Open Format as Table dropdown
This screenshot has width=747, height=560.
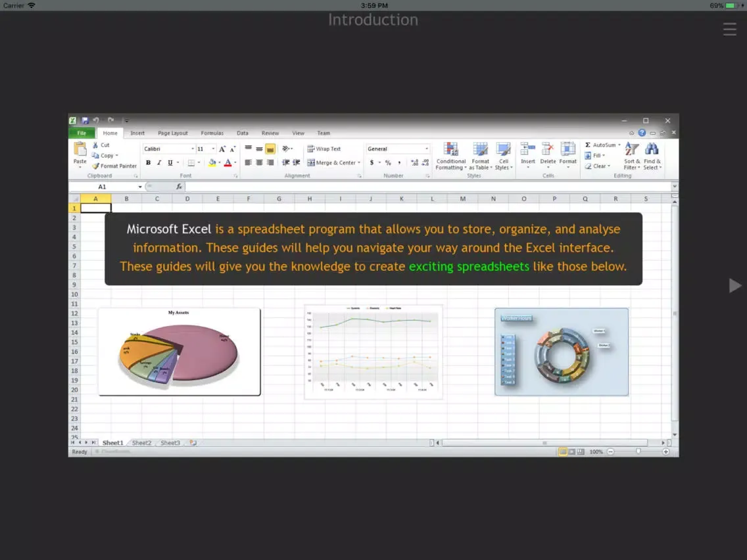(x=480, y=156)
